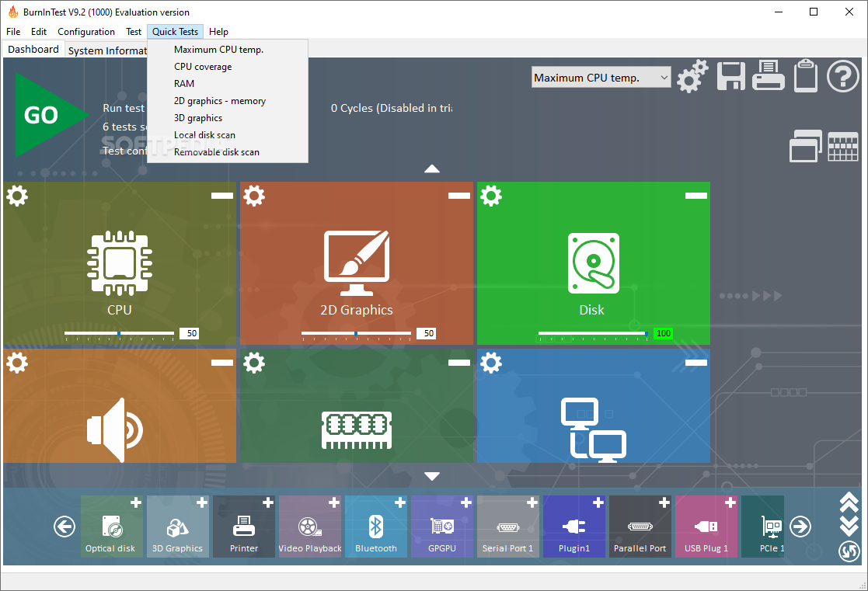Click the Printer test tile
This screenshot has width=868, height=591.
point(243,527)
